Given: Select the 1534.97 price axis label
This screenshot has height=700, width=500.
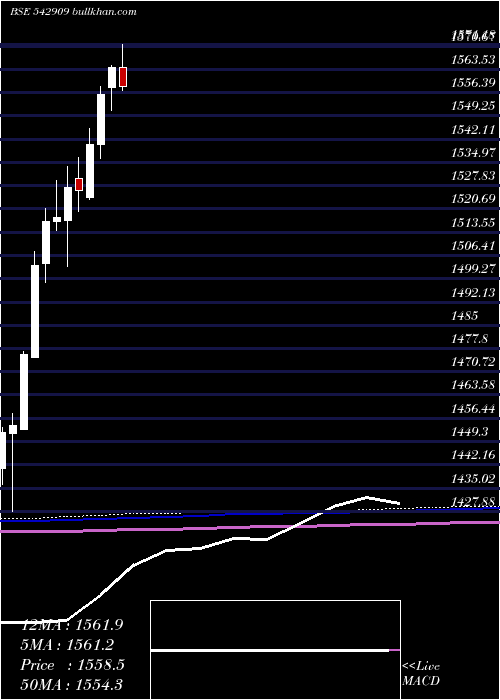Looking at the screenshot, I should click(x=473, y=153).
